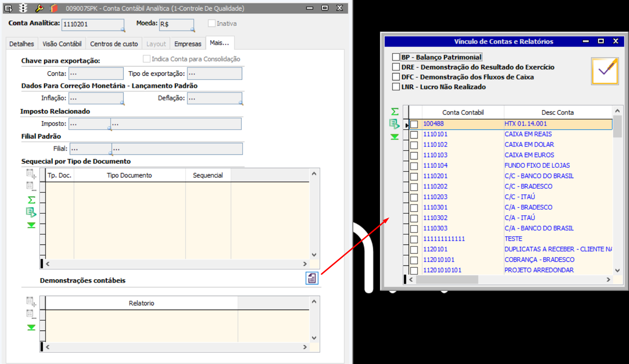This screenshot has height=364, width=629.
Task: Click the traffic light icon in the title bar
Action: coord(23,8)
